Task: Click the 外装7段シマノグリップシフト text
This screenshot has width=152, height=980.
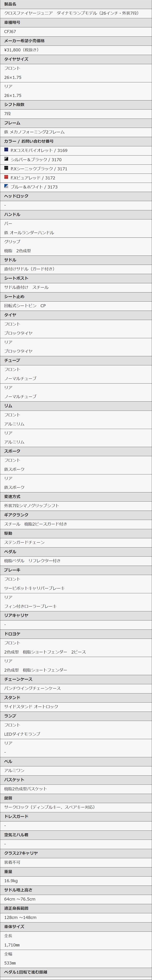Action: point(32,506)
